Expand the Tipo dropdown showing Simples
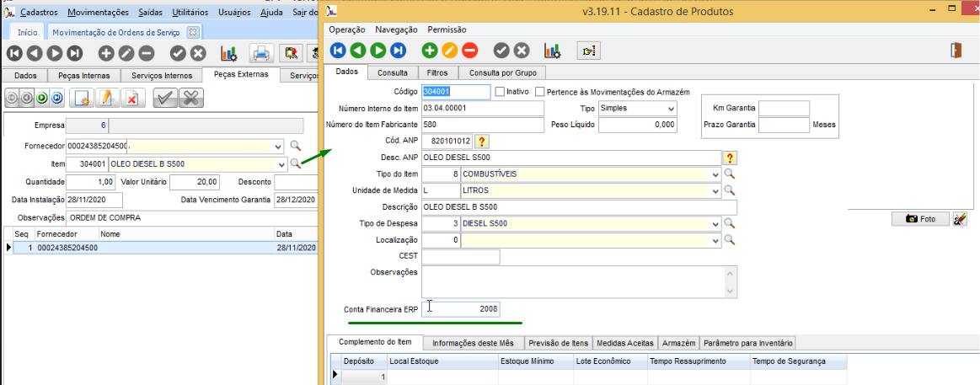980x385 pixels. point(671,109)
